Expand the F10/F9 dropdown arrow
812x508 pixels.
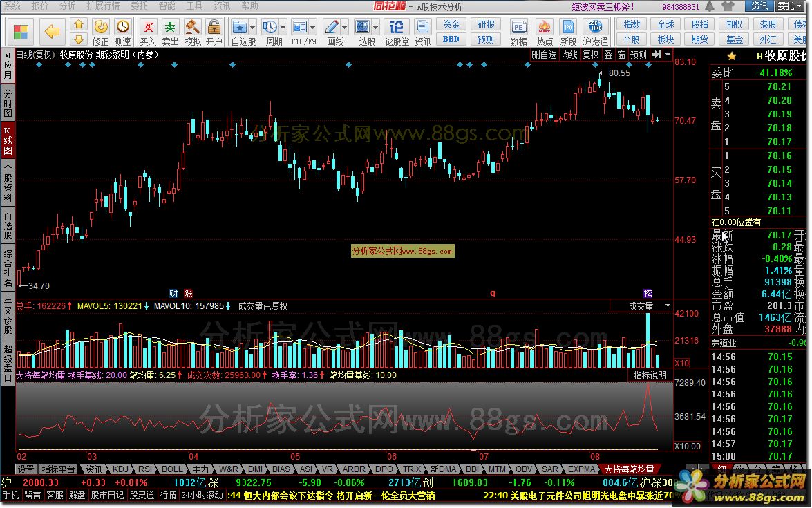click(x=313, y=27)
